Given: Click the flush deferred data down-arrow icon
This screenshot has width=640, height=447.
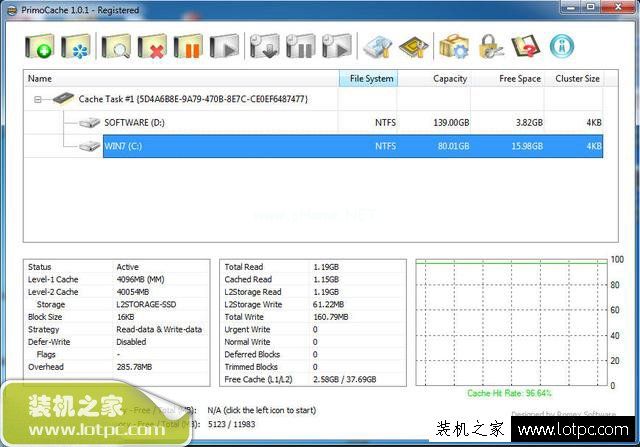Looking at the screenshot, I should [264, 46].
